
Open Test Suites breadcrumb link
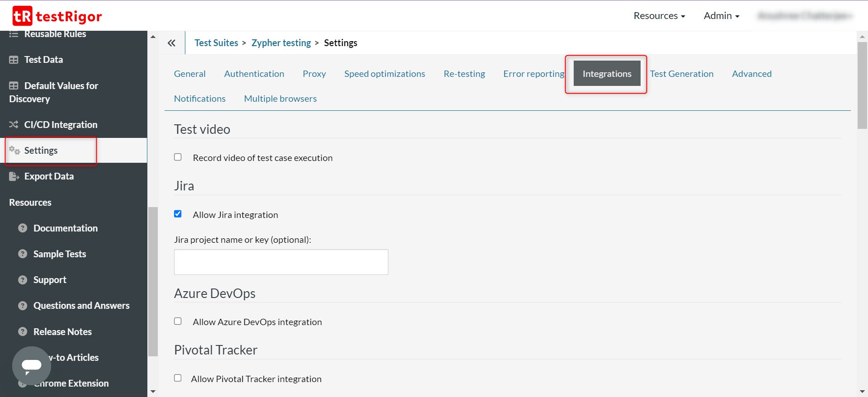pos(216,43)
